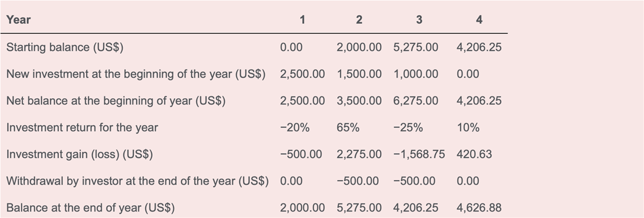This screenshot has width=644, height=218.
Task: Select the 420.63 investment gain value
Action: click(x=474, y=154)
